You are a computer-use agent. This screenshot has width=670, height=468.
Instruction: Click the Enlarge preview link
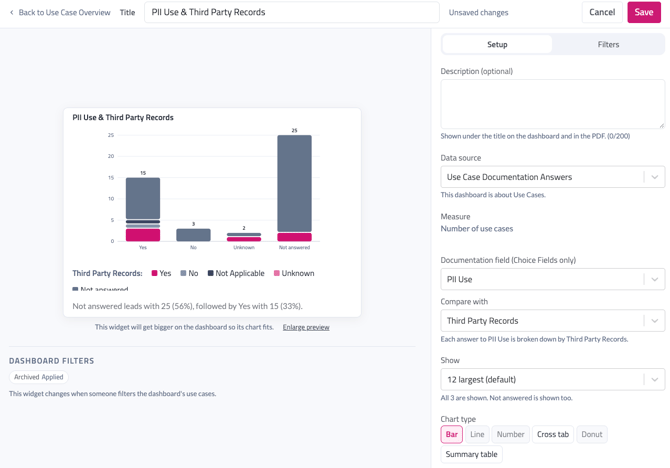(x=306, y=327)
